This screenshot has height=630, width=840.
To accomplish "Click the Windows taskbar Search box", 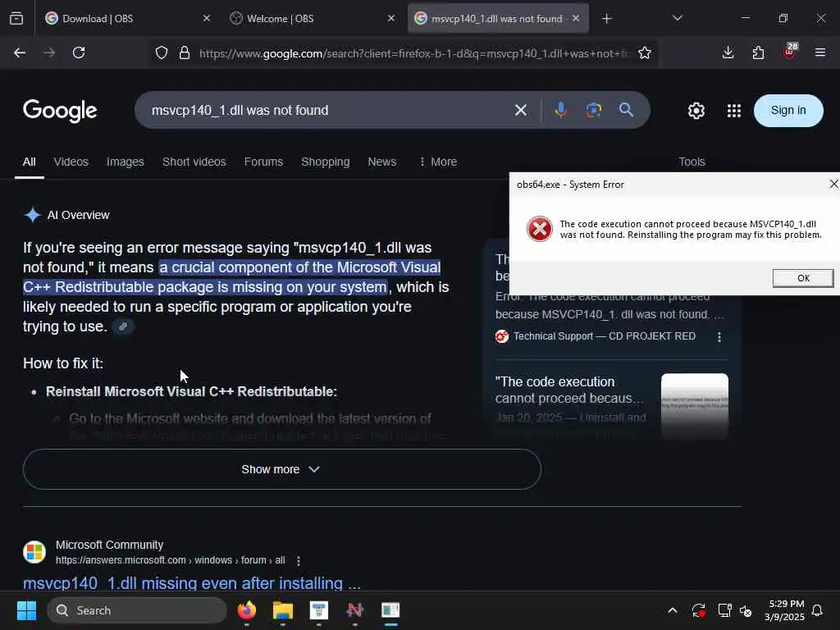I will [137, 610].
